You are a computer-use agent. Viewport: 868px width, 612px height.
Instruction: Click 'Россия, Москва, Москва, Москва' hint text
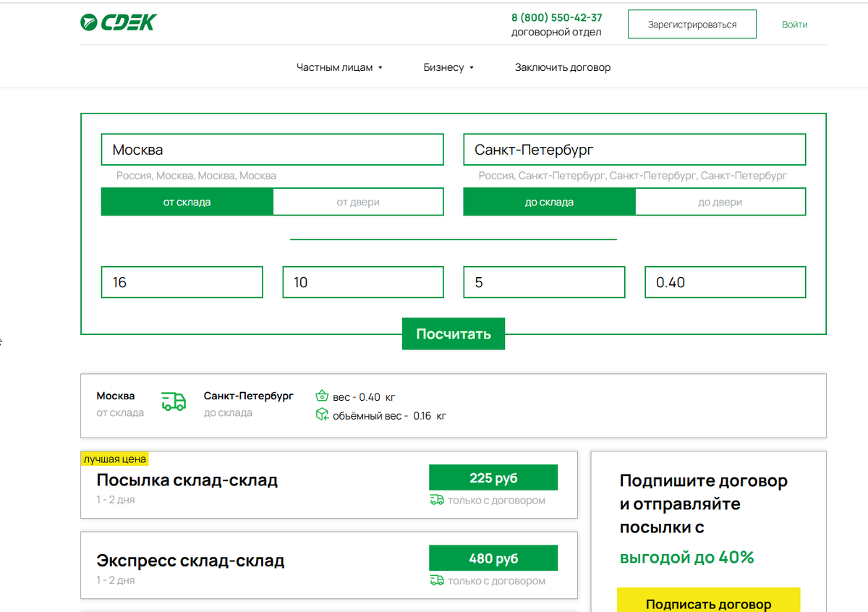[x=196, y=175]
